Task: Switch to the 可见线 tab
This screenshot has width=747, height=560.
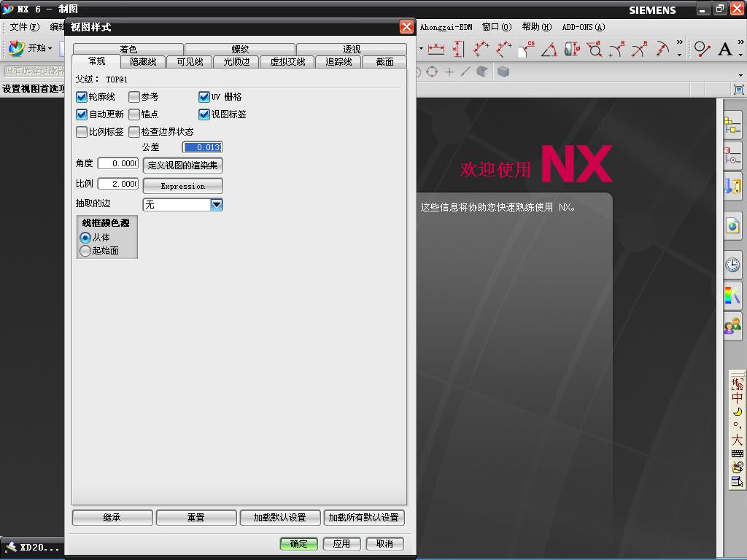Action: tap(190, 62)
